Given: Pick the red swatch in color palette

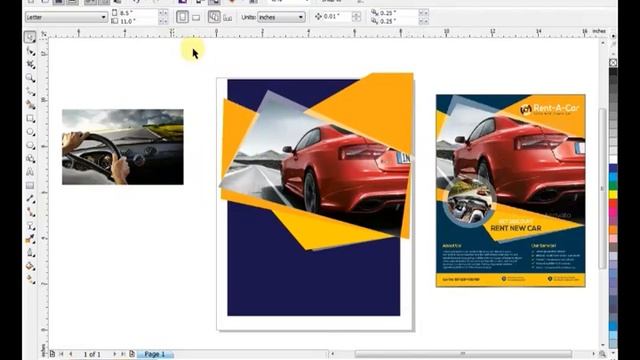Looking at the screenshot, I should 613,203.
